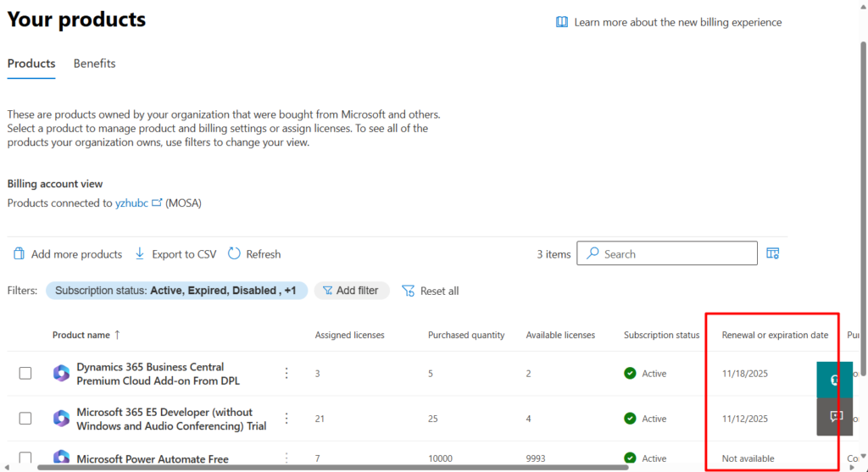This screenshot has width=868, height=472.
Task: Click the Dynamics 365 Business Central product icon
Action: tap(61, 374)
